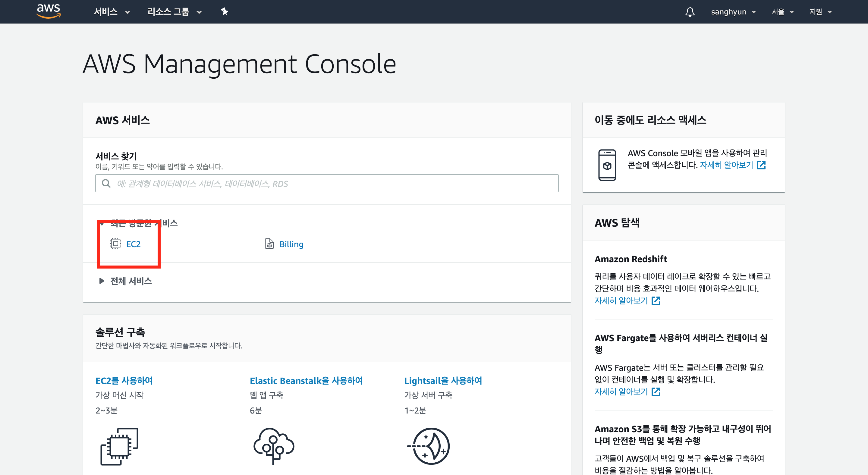Expand the 전체 서비스 section

131,281
